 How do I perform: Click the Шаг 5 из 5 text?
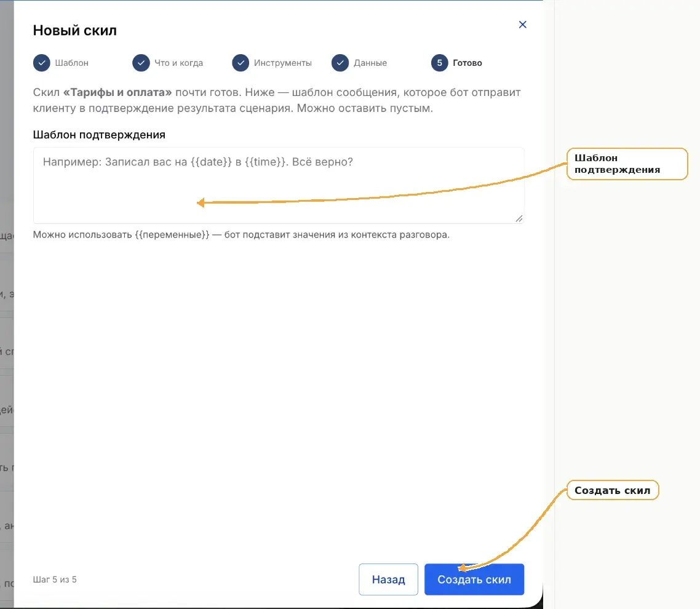click(x=55, y=579)
